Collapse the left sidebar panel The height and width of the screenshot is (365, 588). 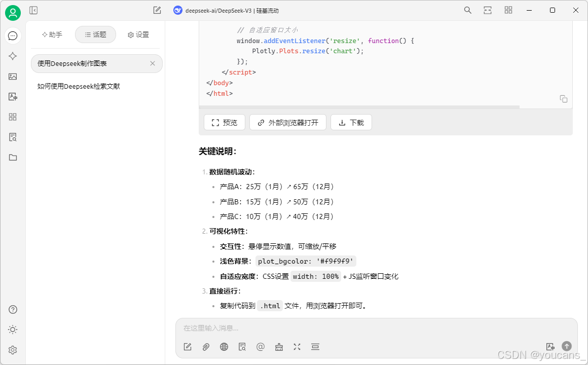coord(33,10)
